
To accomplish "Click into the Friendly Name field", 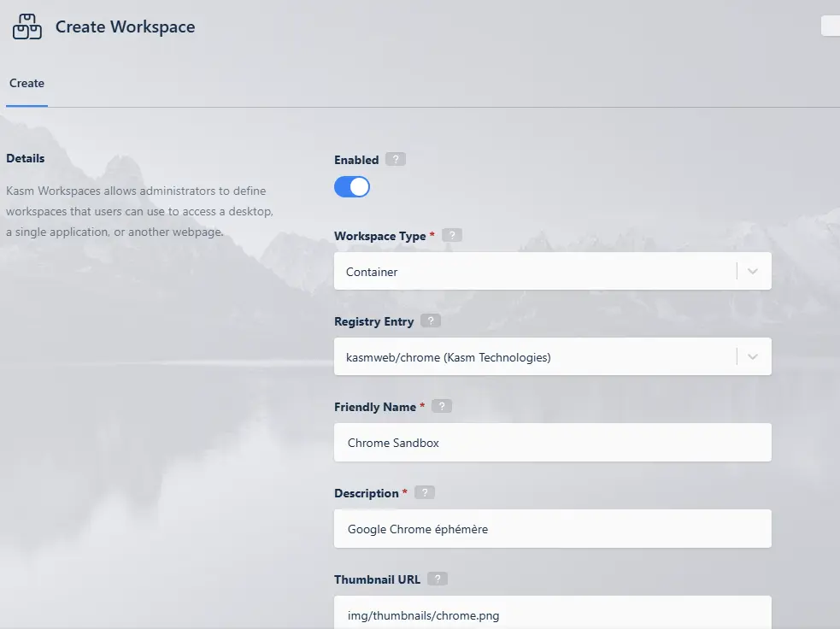I will [552, 443].
